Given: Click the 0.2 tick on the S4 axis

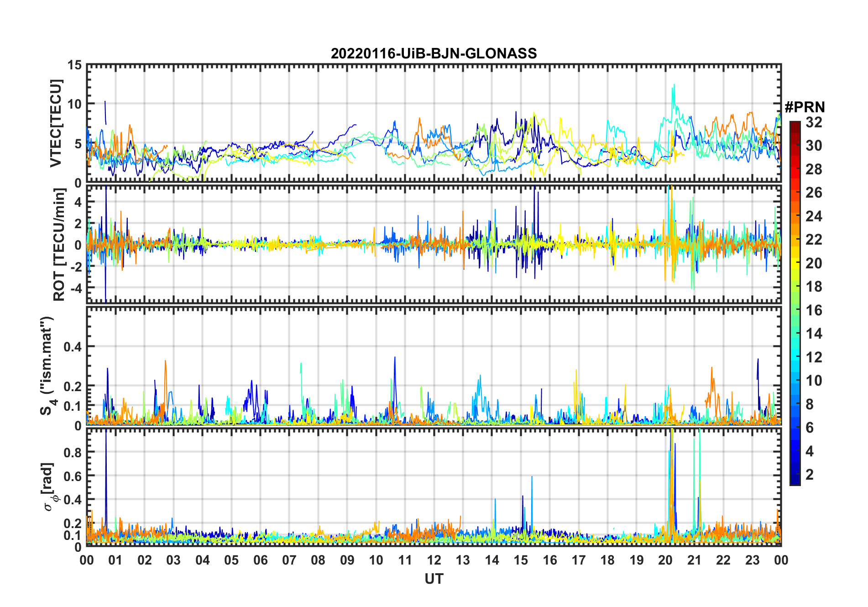Looking at the screenshot, I should pyautogui.click(x=73, y=386).
